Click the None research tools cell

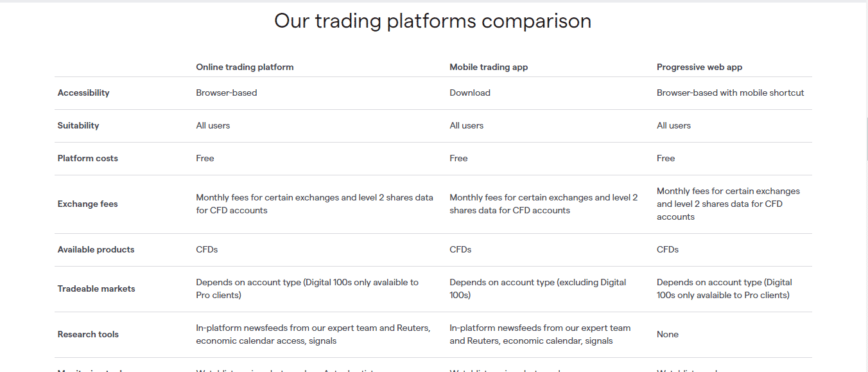pyautogui.click(x=668, y=334)
